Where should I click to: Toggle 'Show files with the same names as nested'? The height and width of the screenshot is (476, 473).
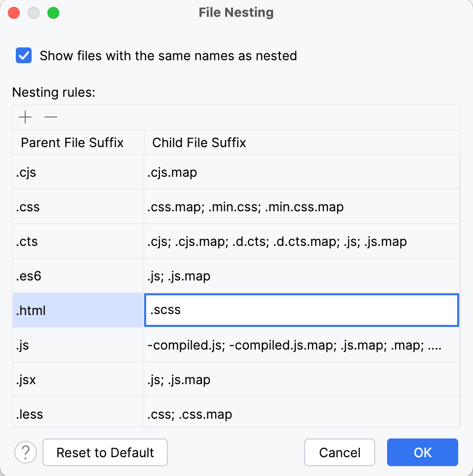tap(24, 56)
